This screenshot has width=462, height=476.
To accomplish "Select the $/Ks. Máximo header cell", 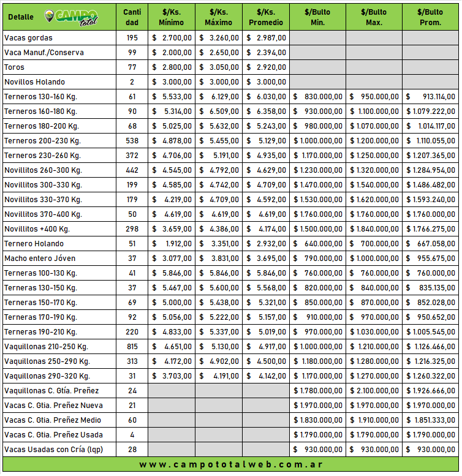I will (x=219, y=17).
